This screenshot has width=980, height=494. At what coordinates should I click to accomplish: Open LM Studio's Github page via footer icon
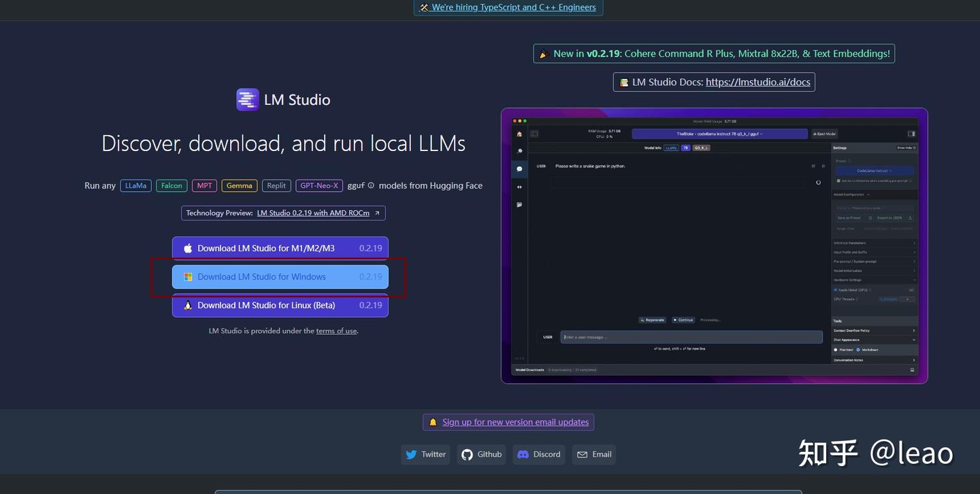468,454
